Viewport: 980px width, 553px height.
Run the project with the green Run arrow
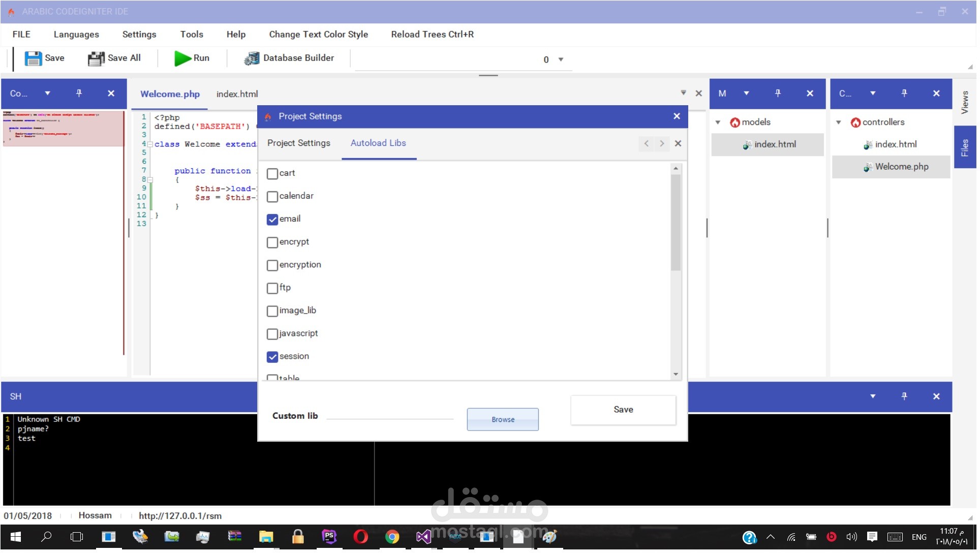click(x=182, y=58)
